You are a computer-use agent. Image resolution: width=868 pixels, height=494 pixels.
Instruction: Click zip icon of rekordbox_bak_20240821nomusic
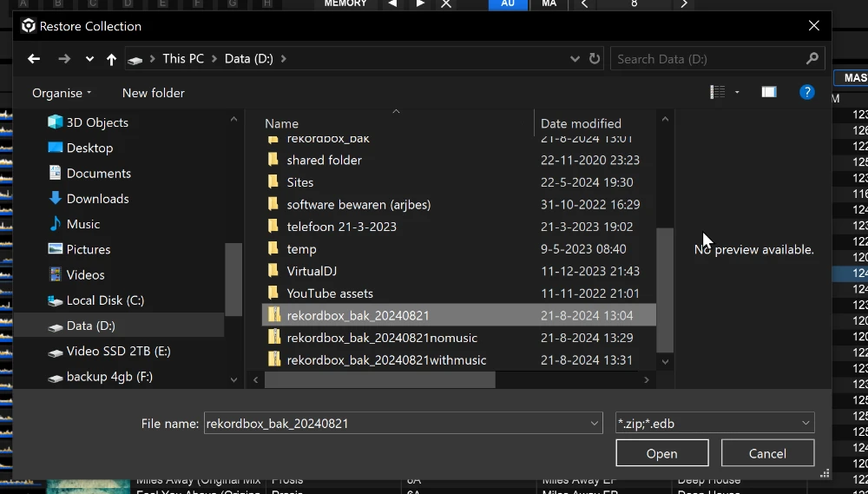coord(274,337)
